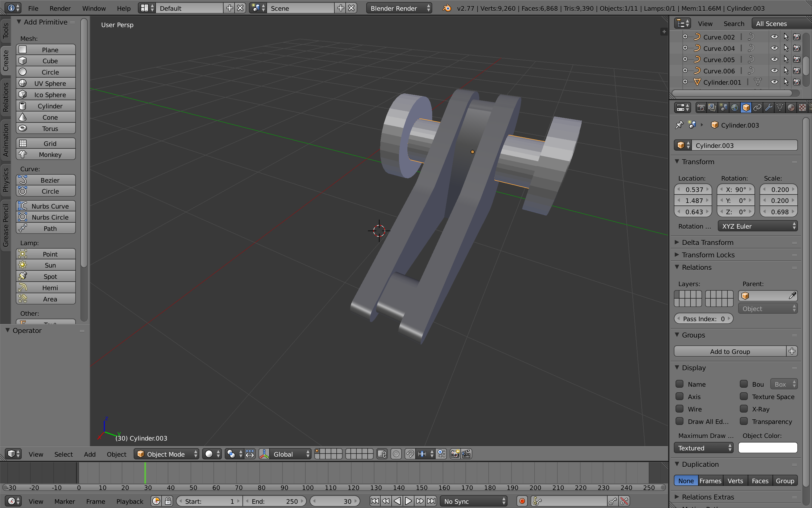Toggle the 3D manipulator axis icon

pyautogui.click(x=264, y=454)
